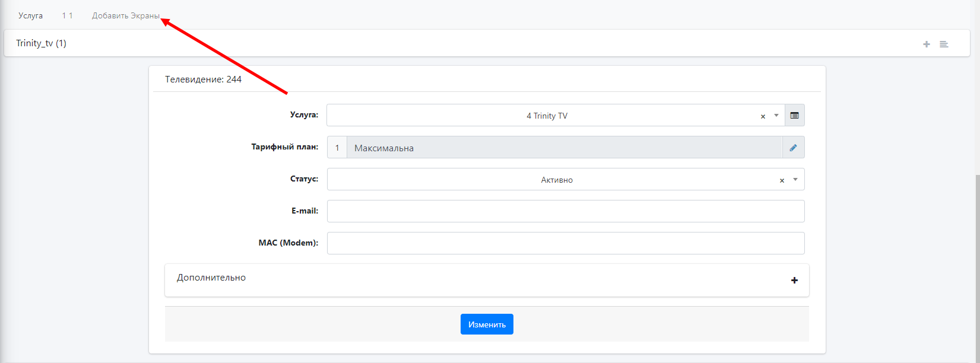Click the '4 Trinity TV' select box
The image size is (980, 363).
coord(546,116)
